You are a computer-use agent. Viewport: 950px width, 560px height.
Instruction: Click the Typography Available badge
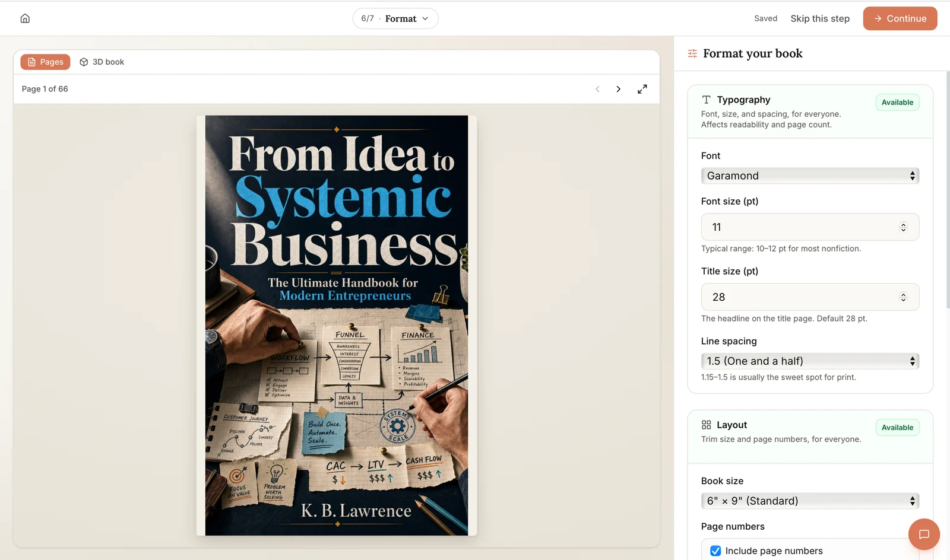(897, 102)
